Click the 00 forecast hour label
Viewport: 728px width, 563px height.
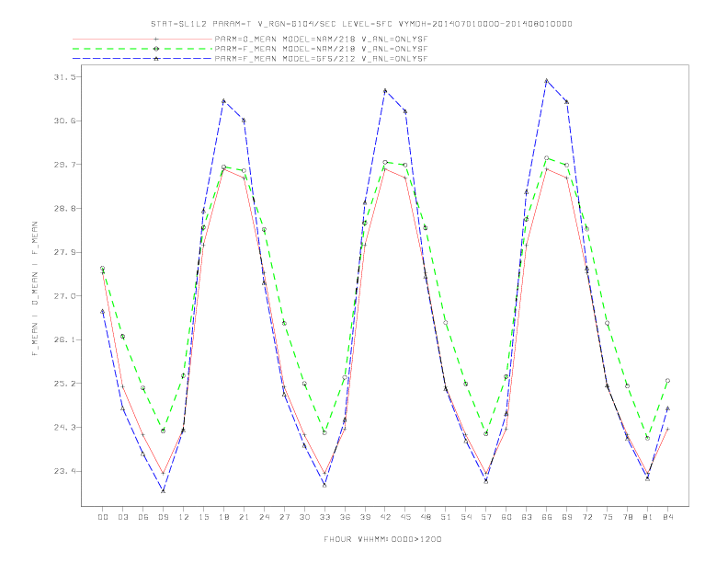pyautogui.click(x=103, y=517)
